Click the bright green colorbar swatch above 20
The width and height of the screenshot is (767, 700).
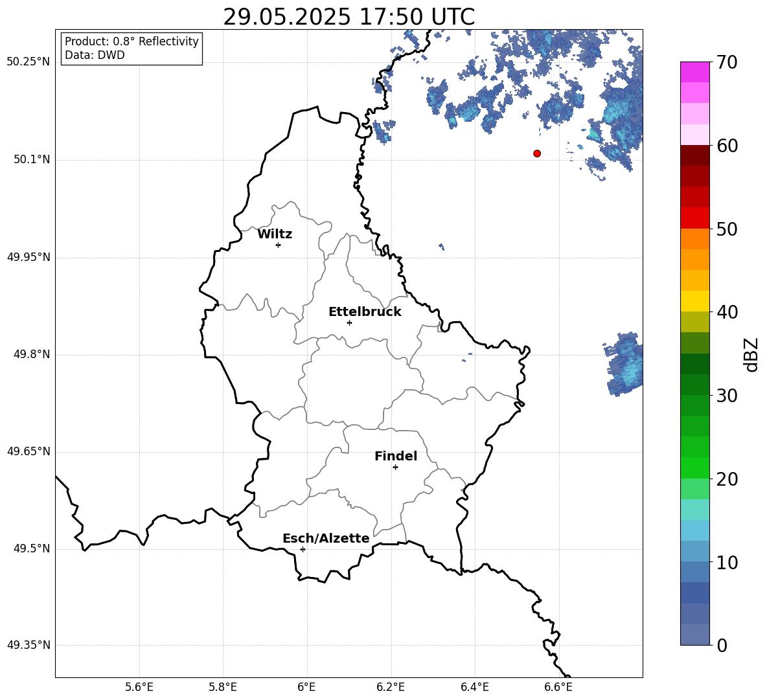point(695,468)
